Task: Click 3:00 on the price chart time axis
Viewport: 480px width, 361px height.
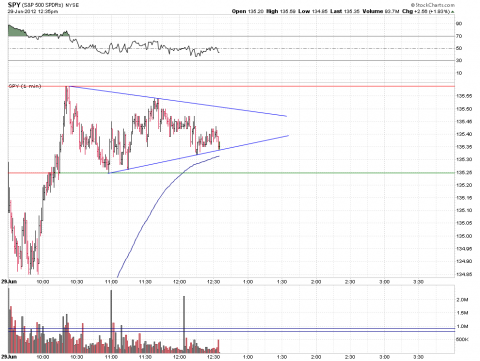Action: [384, 282]
